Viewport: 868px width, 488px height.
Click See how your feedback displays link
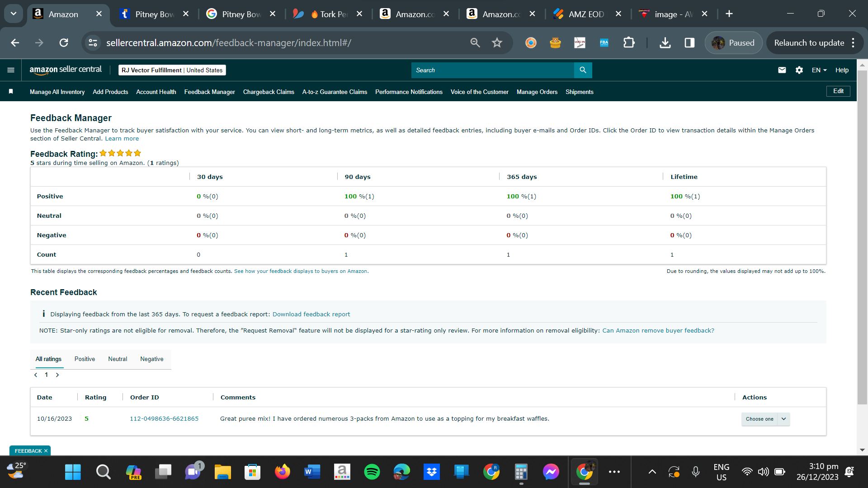click(301, 271)
